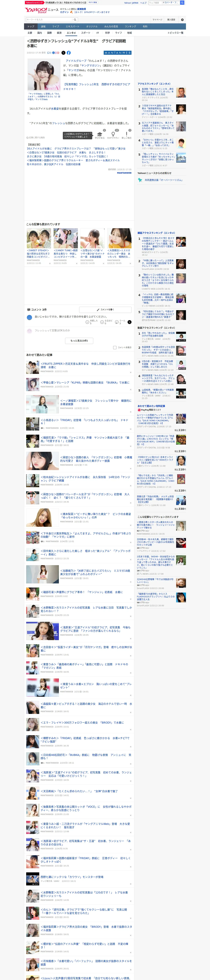React with the わかりやすい lightbulb icon
The height and width of the screenshot is (980, 210).
tap(113, 134)
